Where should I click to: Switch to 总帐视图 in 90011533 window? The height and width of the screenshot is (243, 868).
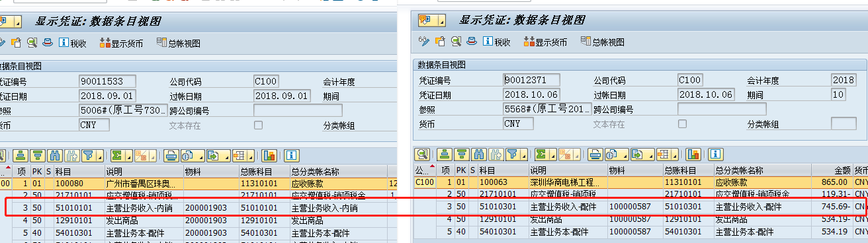(179, 43)
